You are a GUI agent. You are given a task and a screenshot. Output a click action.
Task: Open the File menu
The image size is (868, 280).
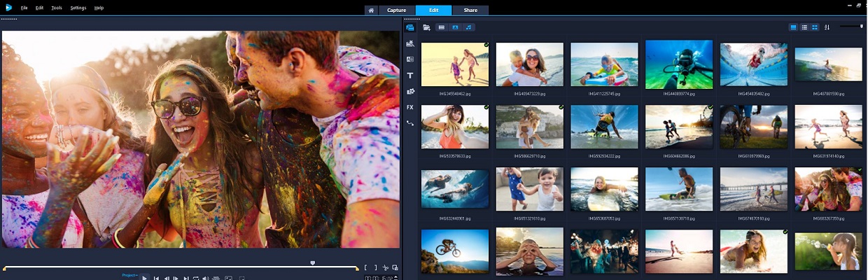pyautogui.click(x=24, y=8)
